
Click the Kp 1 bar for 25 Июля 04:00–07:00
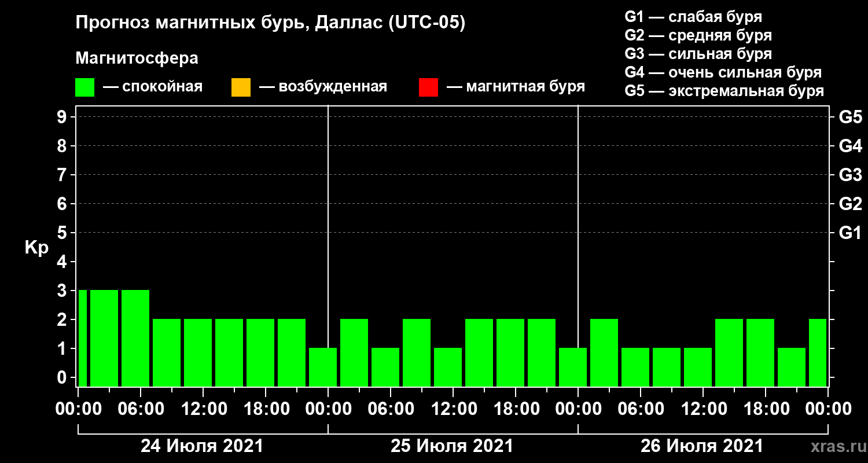[x=385, y=367]
